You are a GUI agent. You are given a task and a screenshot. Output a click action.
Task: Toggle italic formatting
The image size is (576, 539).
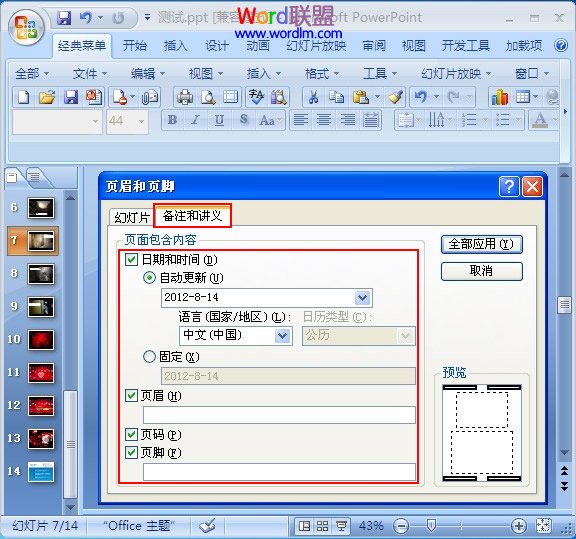pos(195,120)
